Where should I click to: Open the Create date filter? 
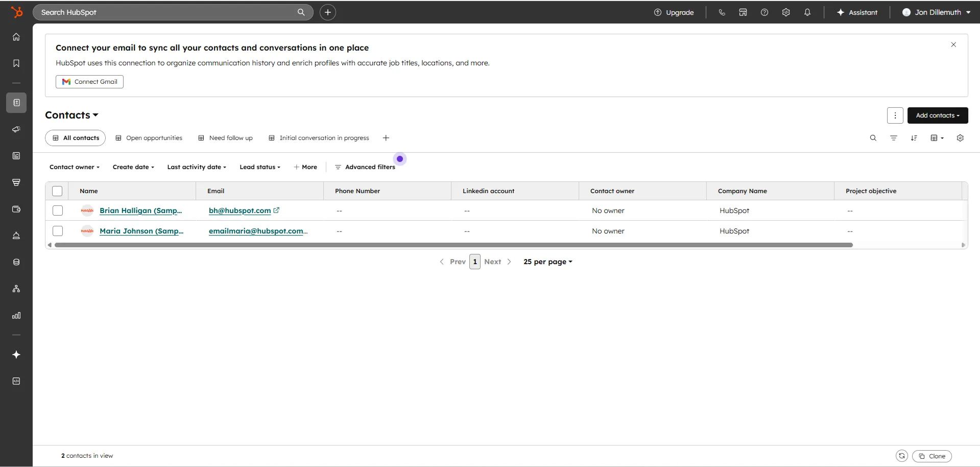(x=133, y=167)
